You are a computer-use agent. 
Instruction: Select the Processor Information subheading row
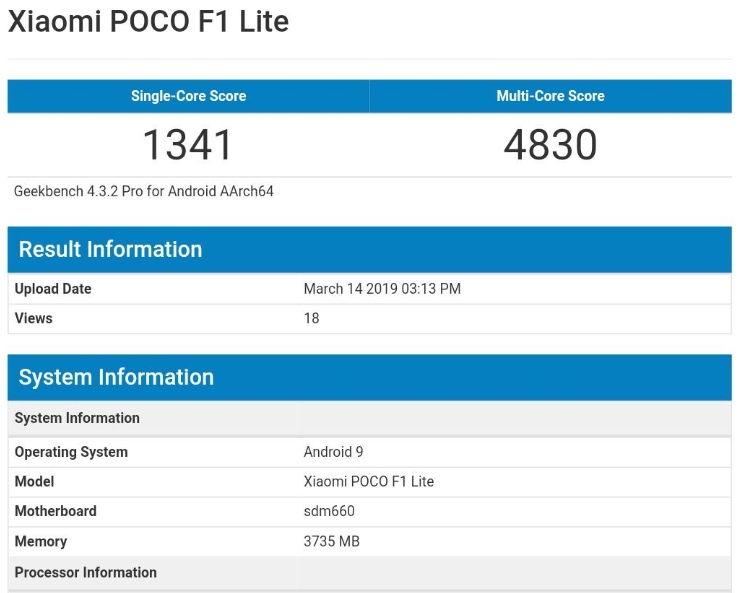click(x=369, y=572)
